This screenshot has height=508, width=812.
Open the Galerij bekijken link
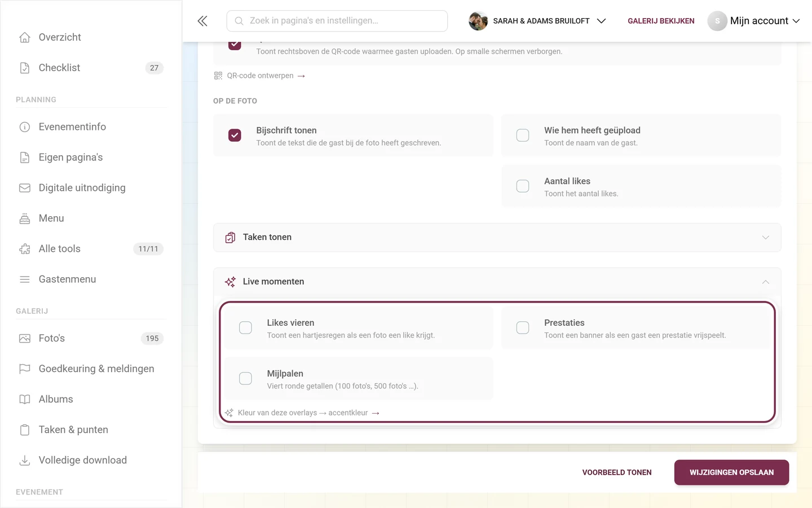(x=661, y=21)
